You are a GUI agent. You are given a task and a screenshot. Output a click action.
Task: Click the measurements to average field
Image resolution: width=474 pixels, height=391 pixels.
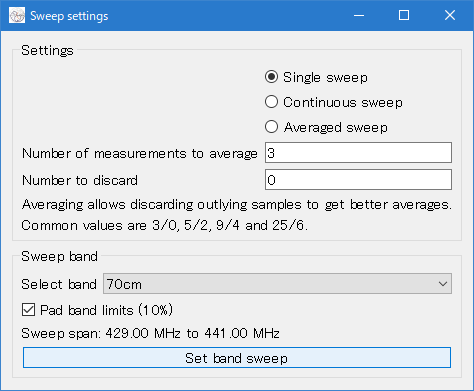(358, 153)
